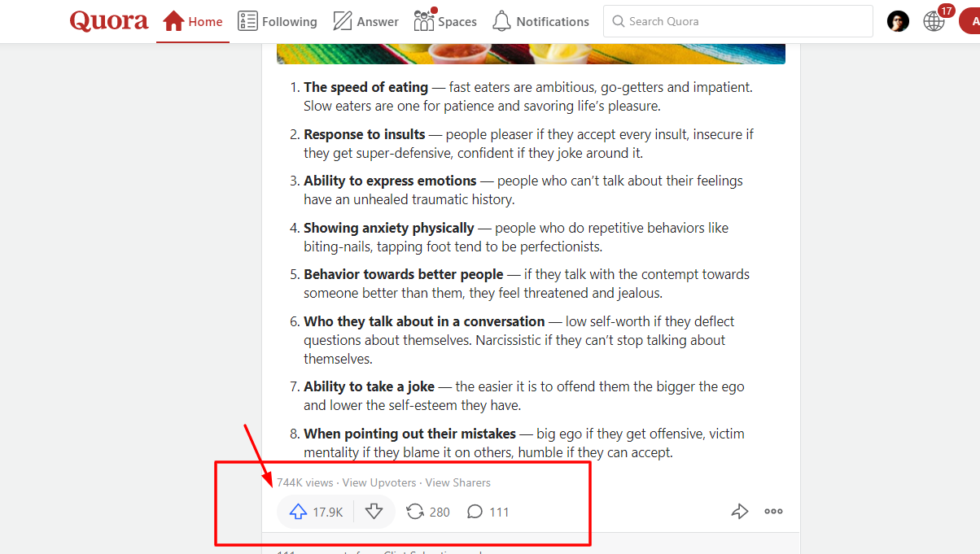Click the repost icon showing 280
This screenshot has width=980, height=554.
415,511
